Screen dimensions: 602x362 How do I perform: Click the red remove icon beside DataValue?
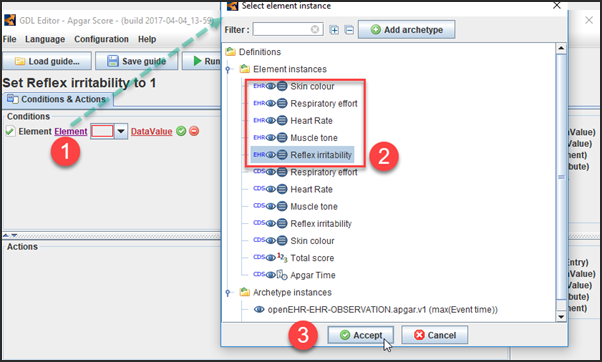[x=194, y=131]
